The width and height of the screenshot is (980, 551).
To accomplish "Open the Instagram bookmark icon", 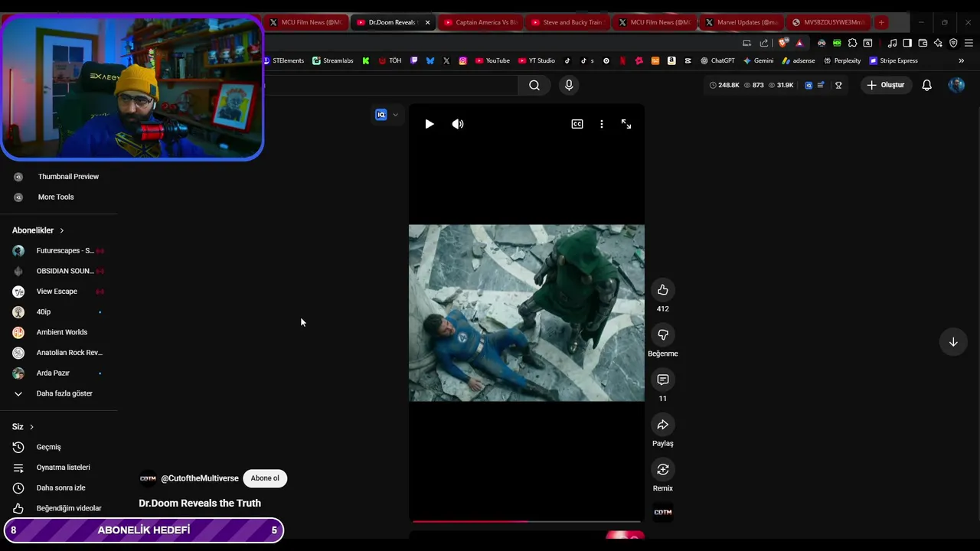I will click(x=462, y=60).
